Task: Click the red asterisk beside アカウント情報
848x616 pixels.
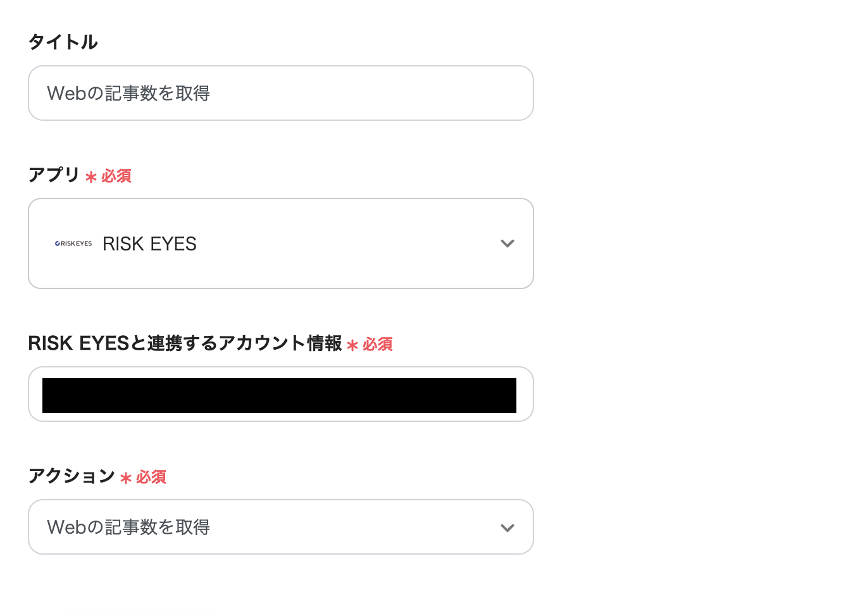Action: [352, 345]
